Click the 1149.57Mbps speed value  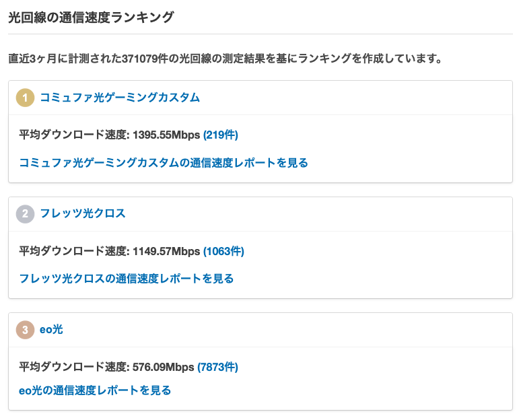click(x=166, y=251)
